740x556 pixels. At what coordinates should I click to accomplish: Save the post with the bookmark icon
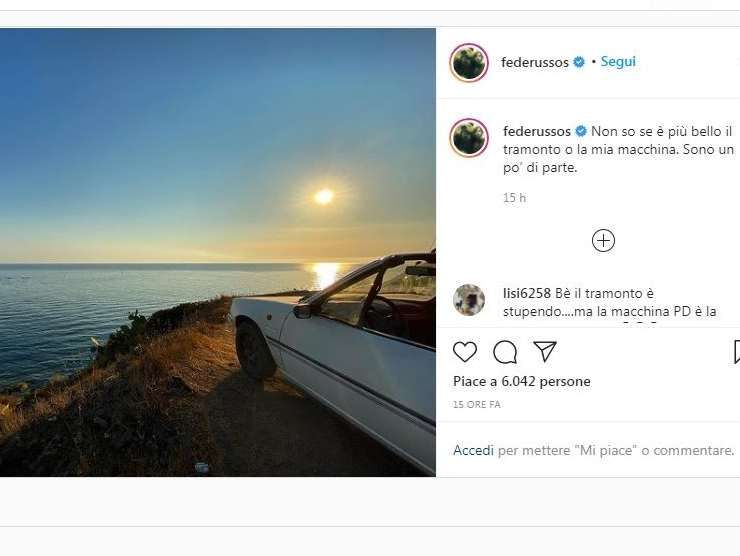(735, 351)
